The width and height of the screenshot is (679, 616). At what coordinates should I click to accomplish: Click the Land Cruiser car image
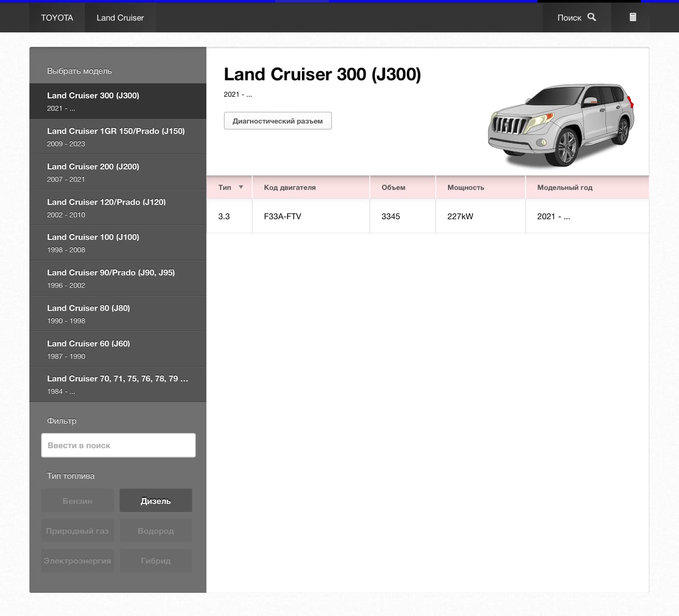(x=561, y=126)
